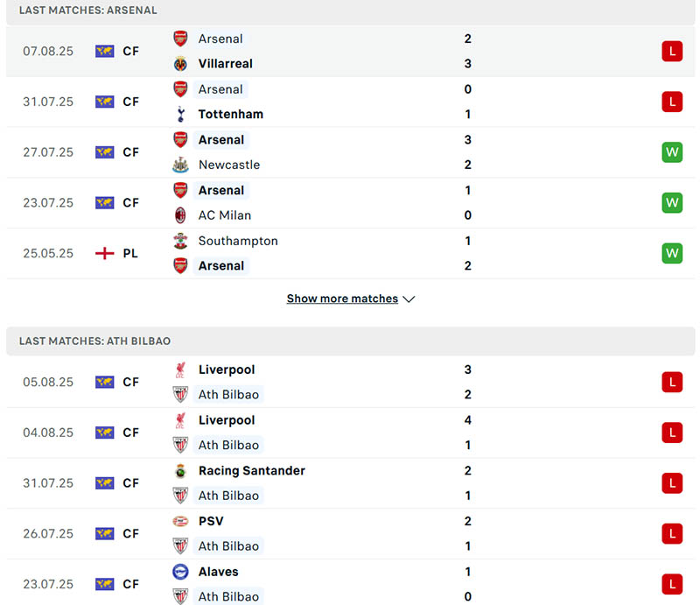This screenshot has width=700, height=605.
Task: Click the England flag beside PL
Action: coord(105,253)
